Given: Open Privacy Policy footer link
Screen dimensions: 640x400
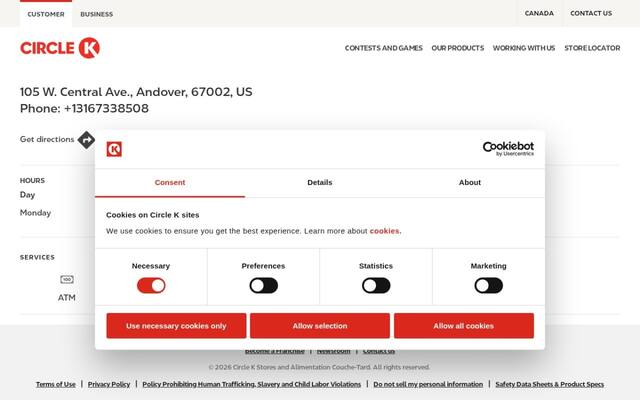Looking at the screenshot, I should (x=109, y=384).
